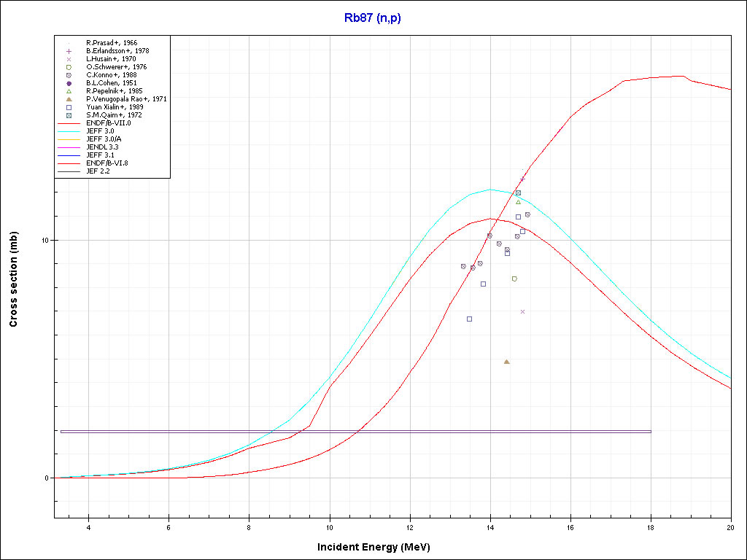Click the x marker beside L.Husain+, 1970

pyautogui.click(x=69, y=59)
